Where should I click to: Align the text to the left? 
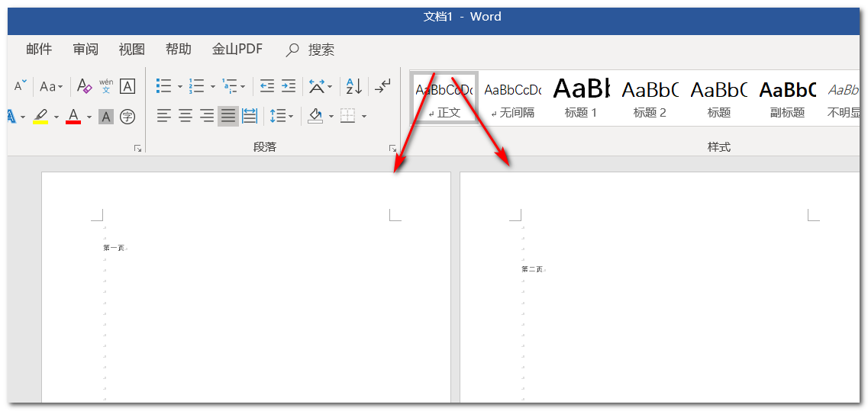coord(164,116)
